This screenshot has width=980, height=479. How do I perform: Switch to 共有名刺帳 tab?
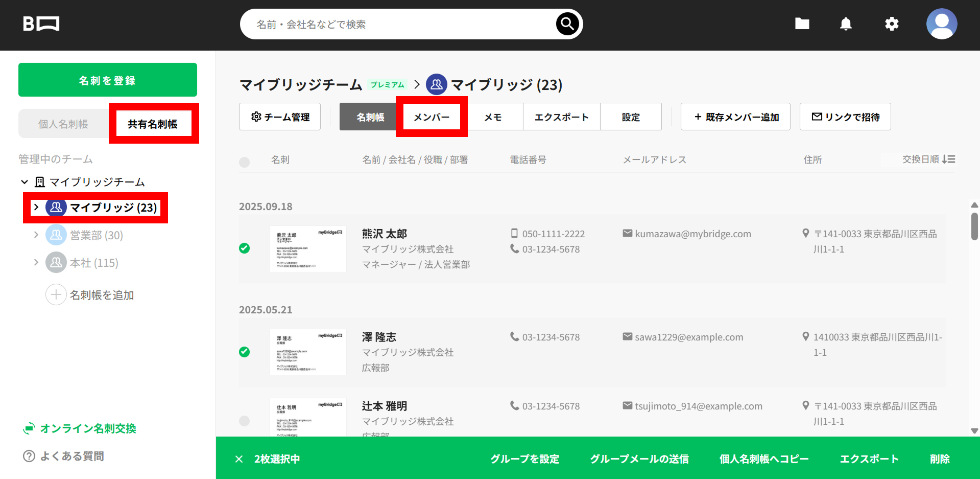(153, 124)
